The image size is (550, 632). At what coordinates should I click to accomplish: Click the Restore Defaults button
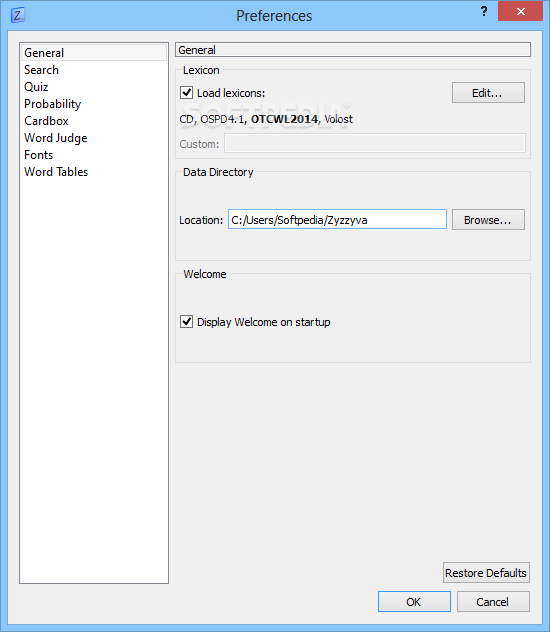coord(486,572)
